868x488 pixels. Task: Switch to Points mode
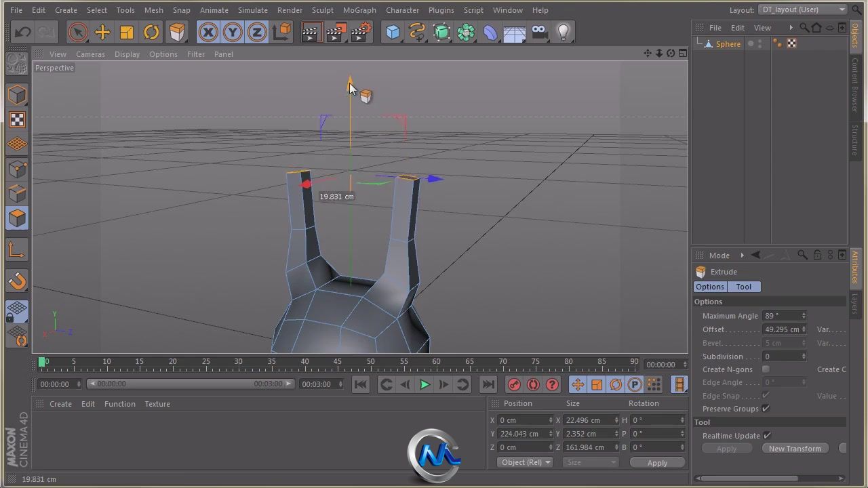point(18,169)
